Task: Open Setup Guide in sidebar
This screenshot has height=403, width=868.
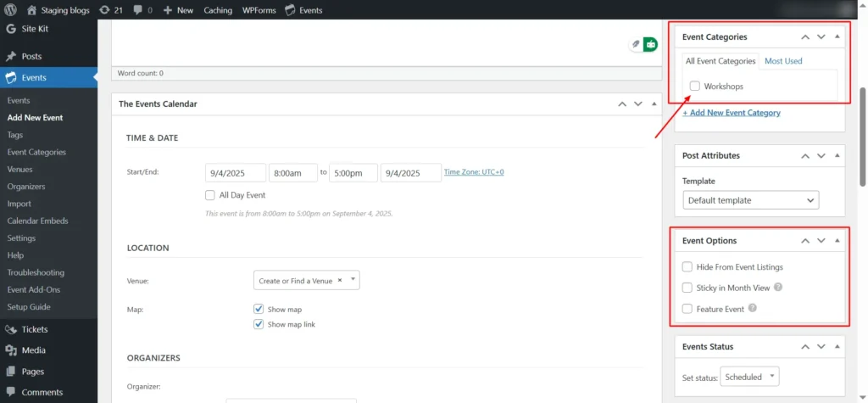Action: click(29, 307)
